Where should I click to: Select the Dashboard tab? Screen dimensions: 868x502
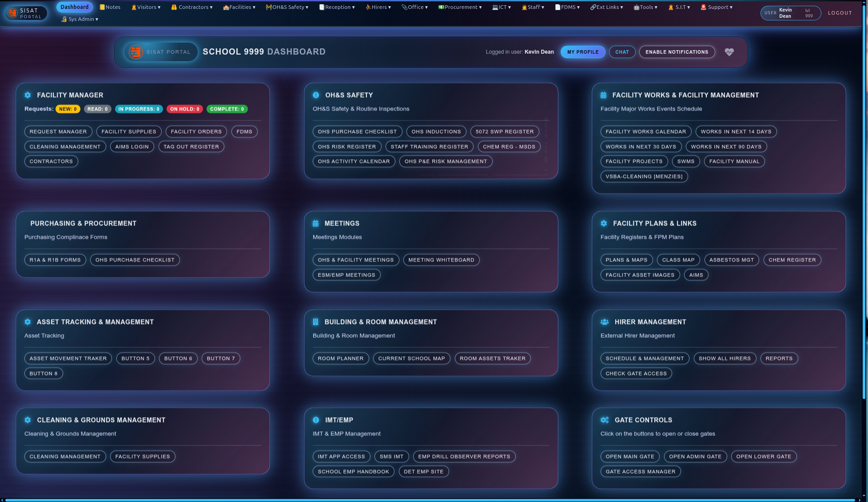point(74,7)
